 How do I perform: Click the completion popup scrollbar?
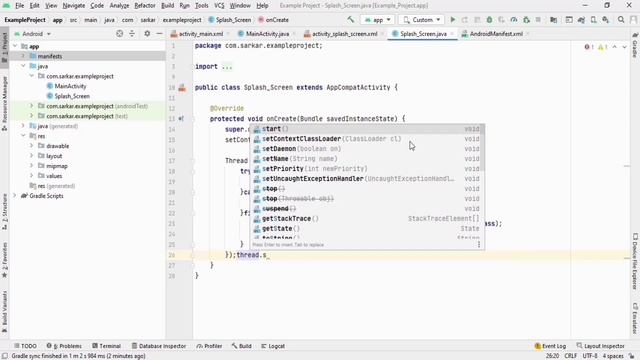tap(482, 149)
